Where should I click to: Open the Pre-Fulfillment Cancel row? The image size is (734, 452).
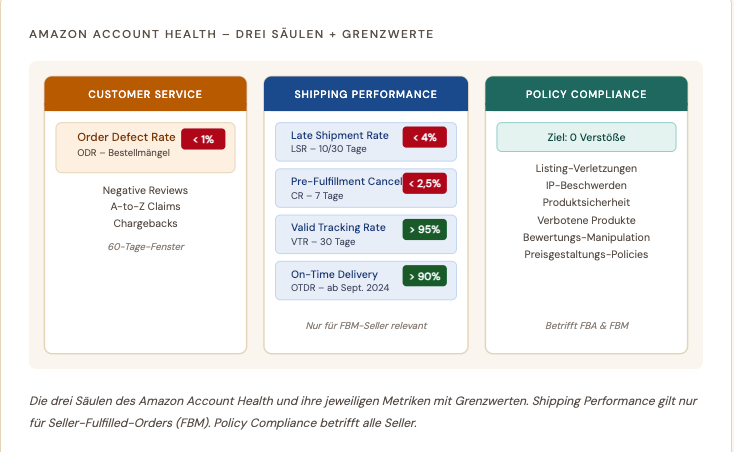point(366,188)
